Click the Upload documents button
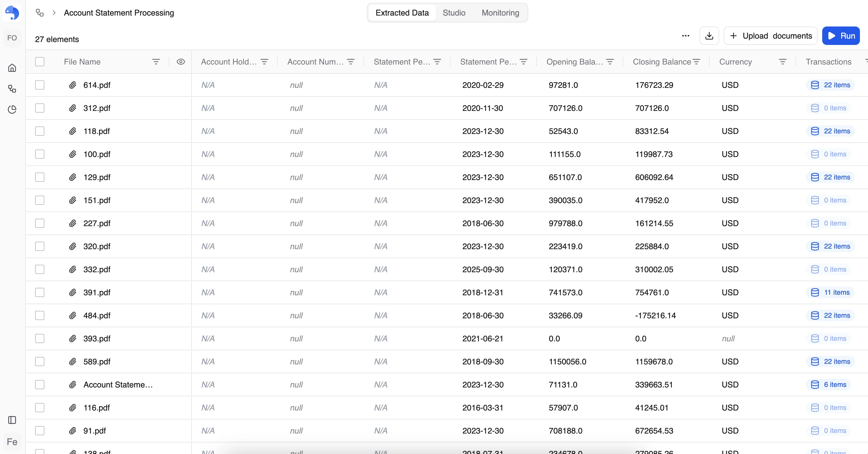 tap(770, 36)
